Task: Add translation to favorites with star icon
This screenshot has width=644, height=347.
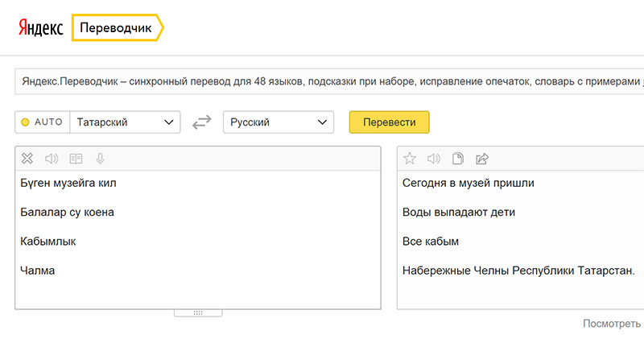Action: point(410,158)
